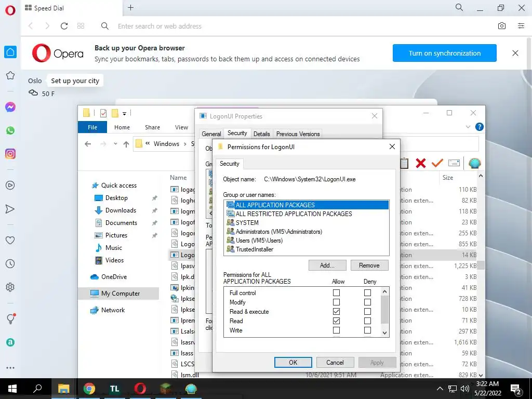Click the lightbulb tips icon in sidebar
The height and width of the screenshot is (399, 532).
pos(11,318)
